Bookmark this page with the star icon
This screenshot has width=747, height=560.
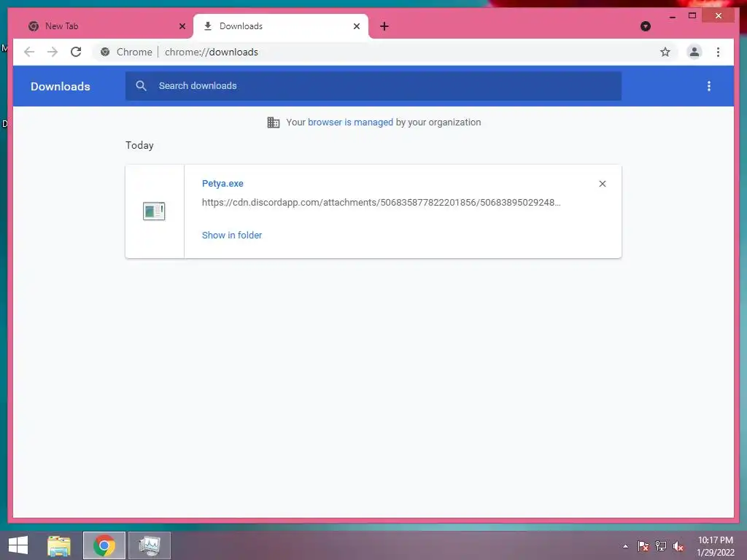[x=665, y=52]
